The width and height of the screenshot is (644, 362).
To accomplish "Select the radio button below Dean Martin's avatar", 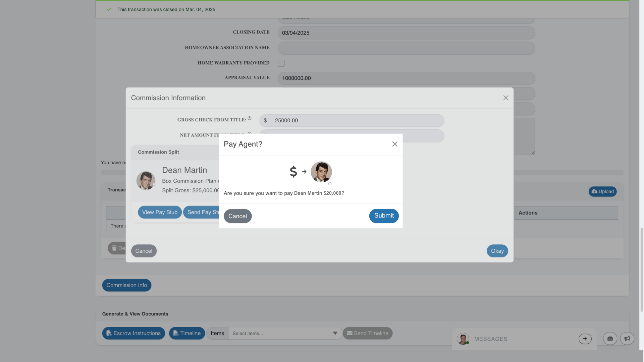I will [x=330, y=184].
